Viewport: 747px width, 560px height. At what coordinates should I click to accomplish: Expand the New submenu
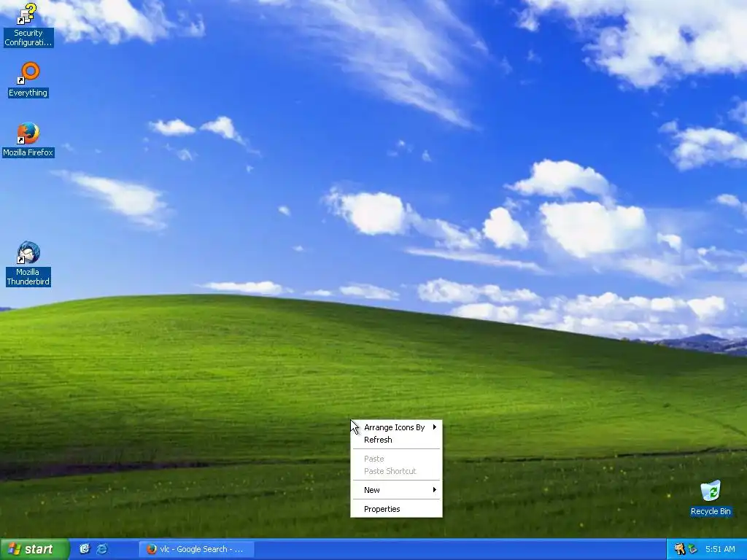tap(396, 490)
